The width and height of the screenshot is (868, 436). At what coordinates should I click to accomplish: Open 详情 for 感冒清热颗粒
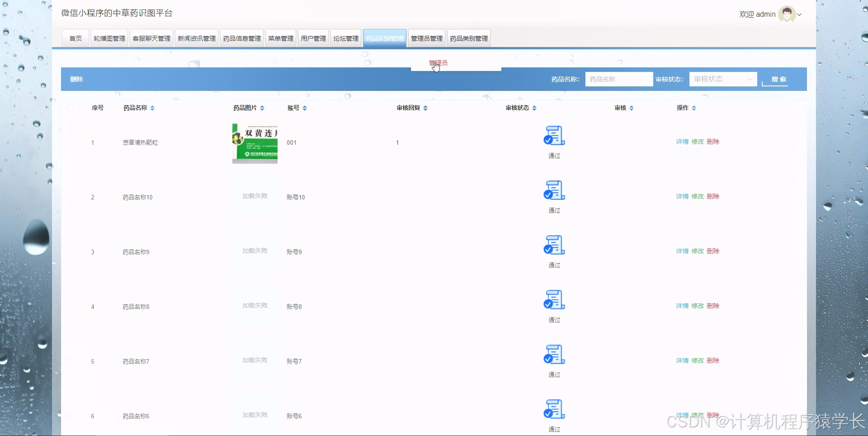click(x=682, y=142)
